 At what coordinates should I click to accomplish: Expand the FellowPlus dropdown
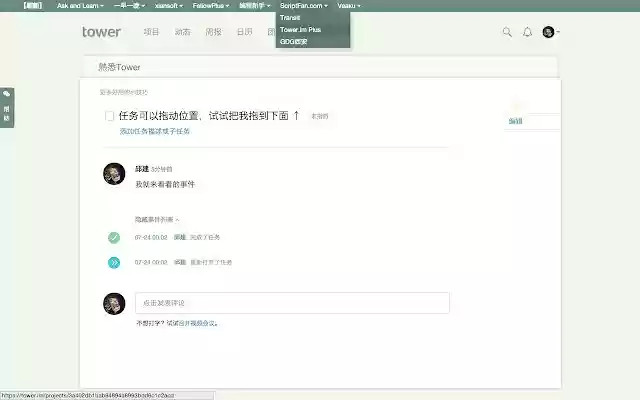[211, 6]
